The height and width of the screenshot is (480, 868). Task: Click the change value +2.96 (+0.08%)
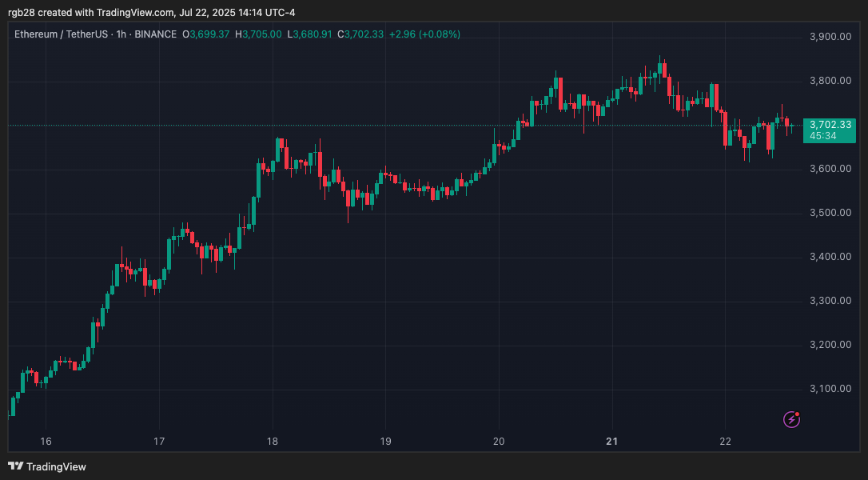(x=424, y=34)
